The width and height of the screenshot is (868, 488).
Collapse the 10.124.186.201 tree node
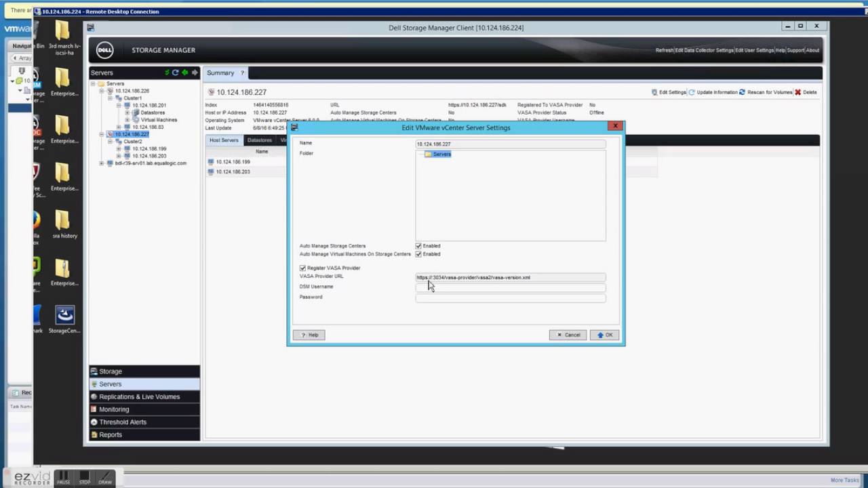point(119,106)
